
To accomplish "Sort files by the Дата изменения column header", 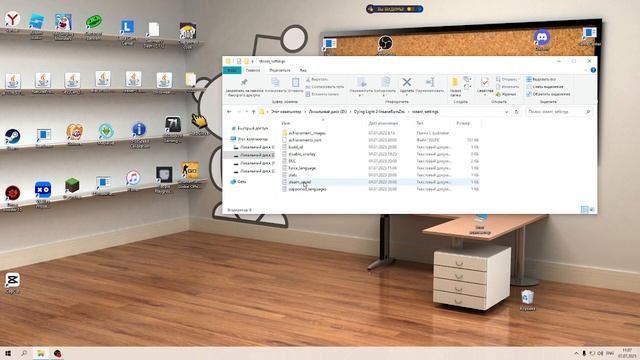I will click(383, 123).
